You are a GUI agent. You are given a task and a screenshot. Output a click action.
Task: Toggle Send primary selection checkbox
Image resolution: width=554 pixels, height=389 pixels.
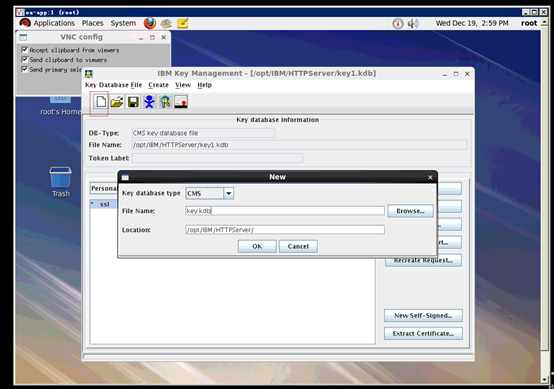pos(24,69)
